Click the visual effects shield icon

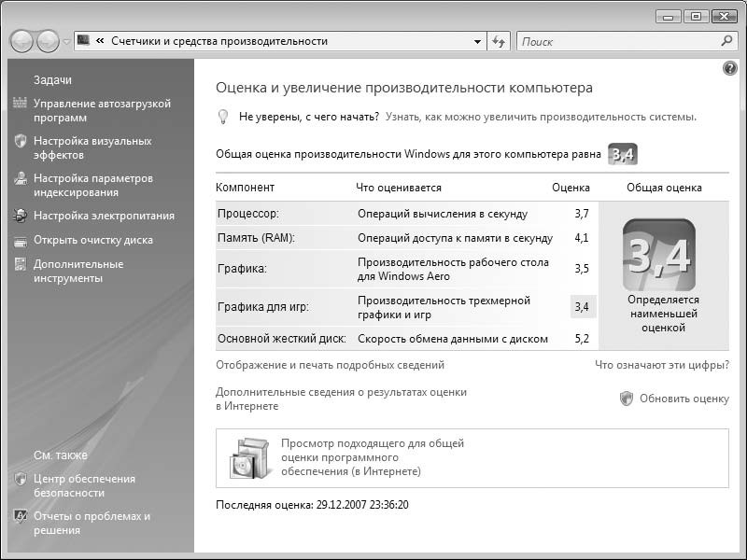tap(20, 141)
